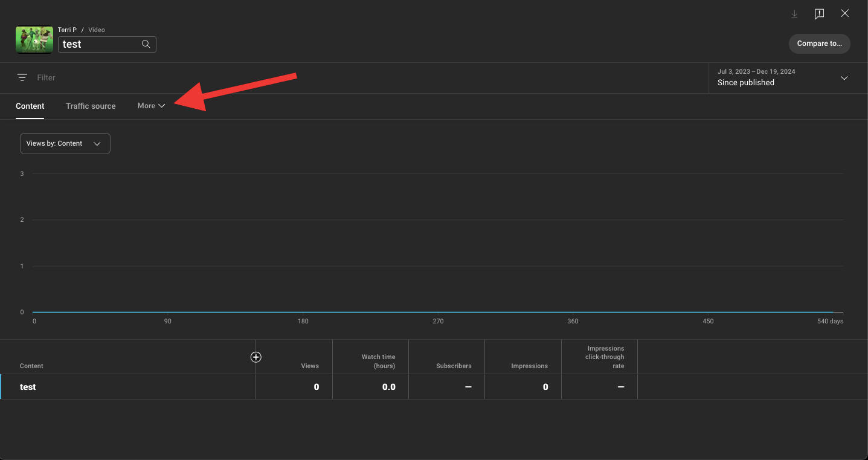Click the search magnifier icon beside test
Image resolution: width=868 pixels, height=460 pixels.
coord(146,44)
